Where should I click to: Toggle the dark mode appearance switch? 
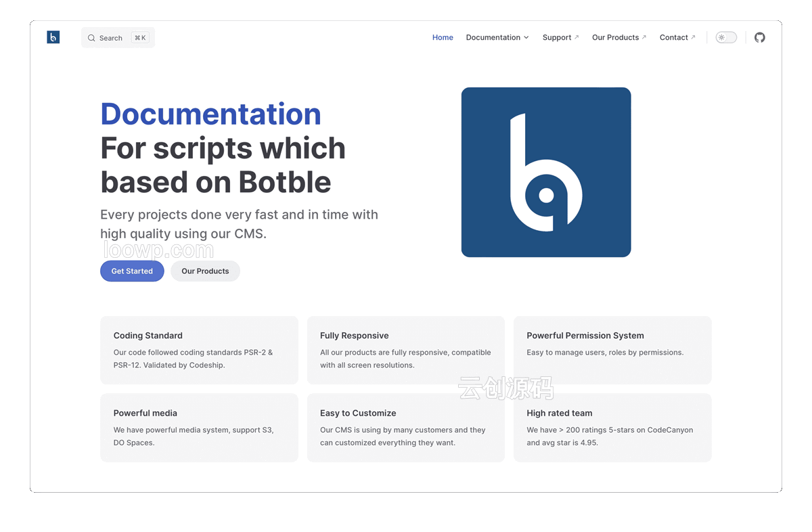(x=726, y=37)
